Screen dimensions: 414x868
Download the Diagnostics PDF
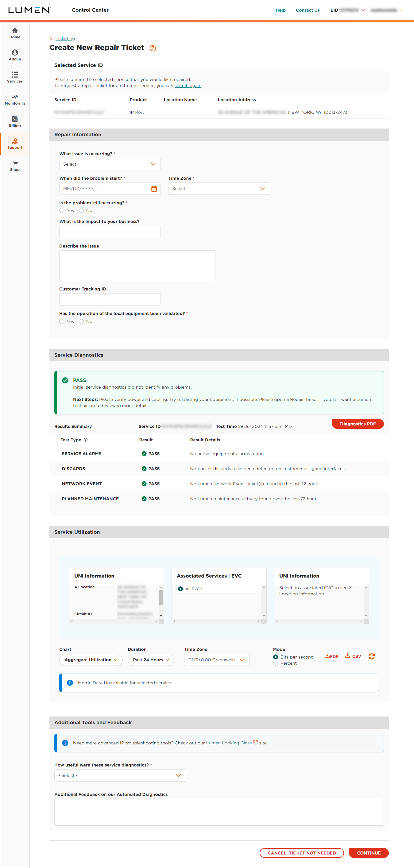358,424
